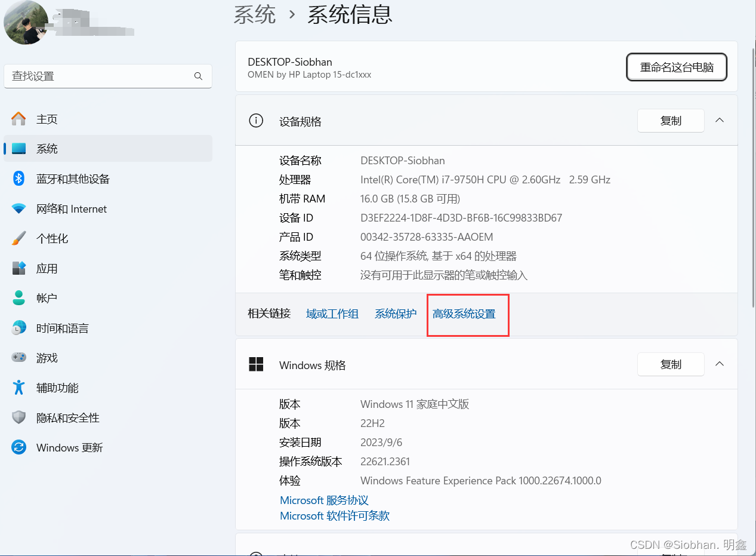The width and height of the screenshot is (756, 556).
Task: Select 隐私和安全性 in sidebar
Action: pos(107,417)
